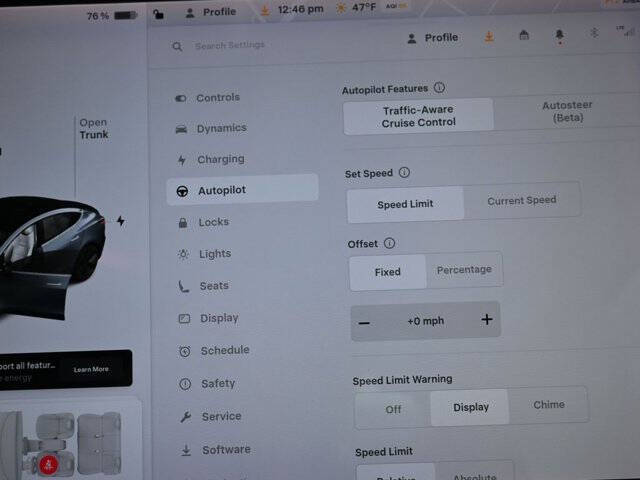Choose Percentage offset

pyautogui.click(x=464, y=270)
